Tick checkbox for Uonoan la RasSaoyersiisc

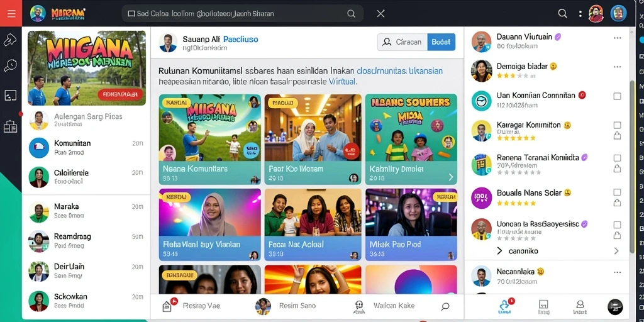pyautogui.click(x=617, y=225)
